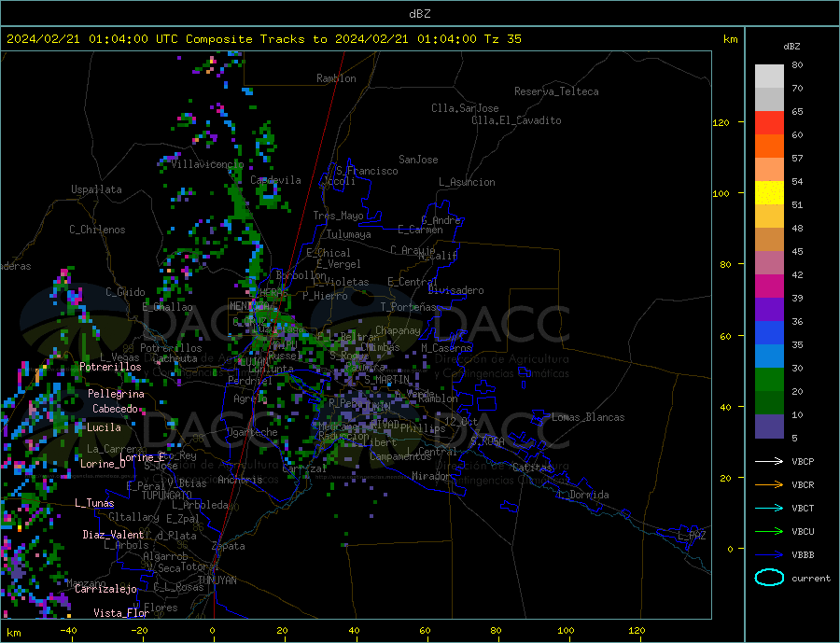Select the bright orange 60 dBZ swatch
840x643 pixels.
[769, 147]
